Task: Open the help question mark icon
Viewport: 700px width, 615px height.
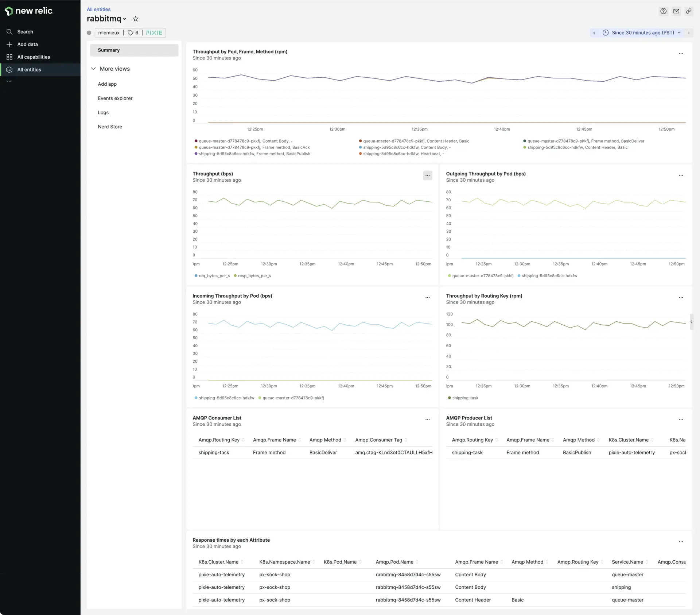Action: tap(663, 11)
